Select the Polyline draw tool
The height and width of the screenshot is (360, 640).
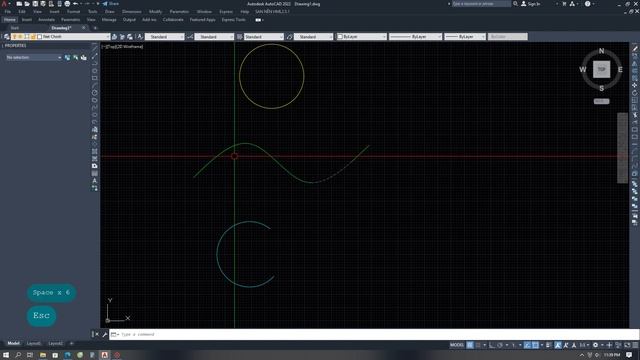(x=94, y=63)
